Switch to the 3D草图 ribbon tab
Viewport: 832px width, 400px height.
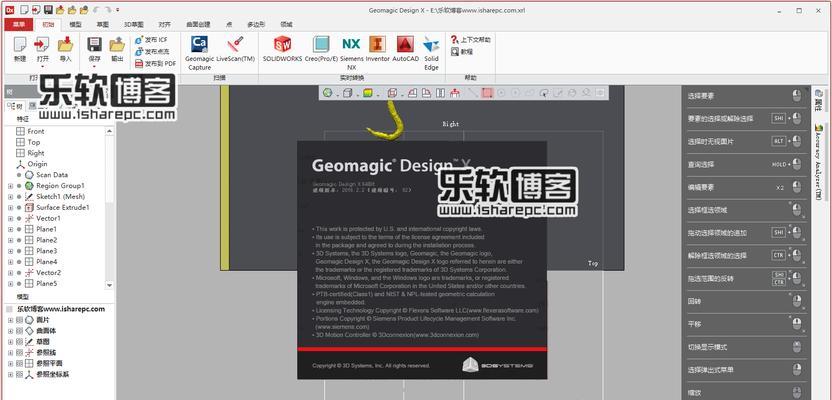point(134,24)
